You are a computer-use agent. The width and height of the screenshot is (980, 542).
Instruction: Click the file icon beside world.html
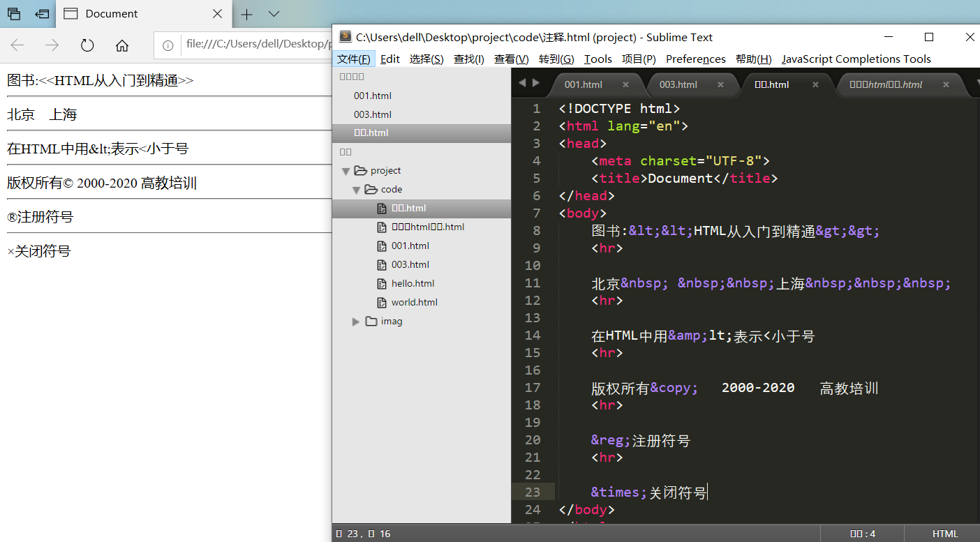[x=381, y=302]
